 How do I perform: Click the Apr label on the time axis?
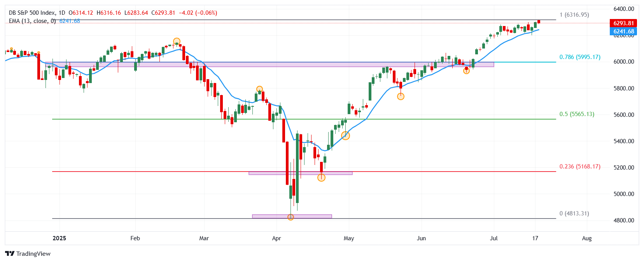[x=276, y=238]
